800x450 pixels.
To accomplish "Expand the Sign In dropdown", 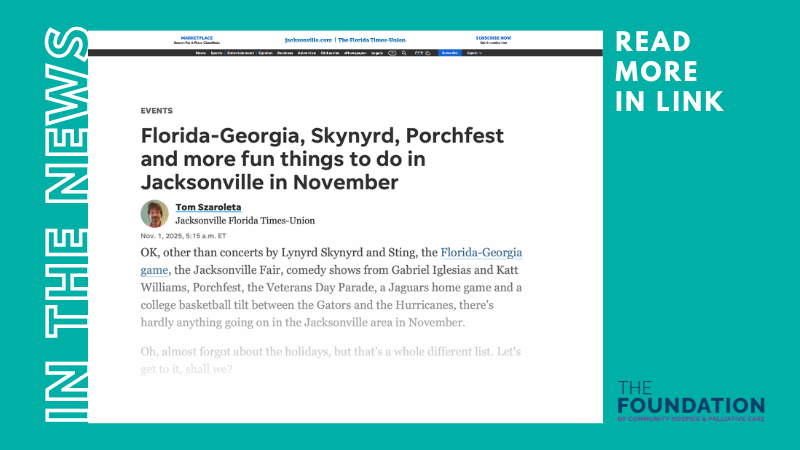I will [x=474, y=53].
